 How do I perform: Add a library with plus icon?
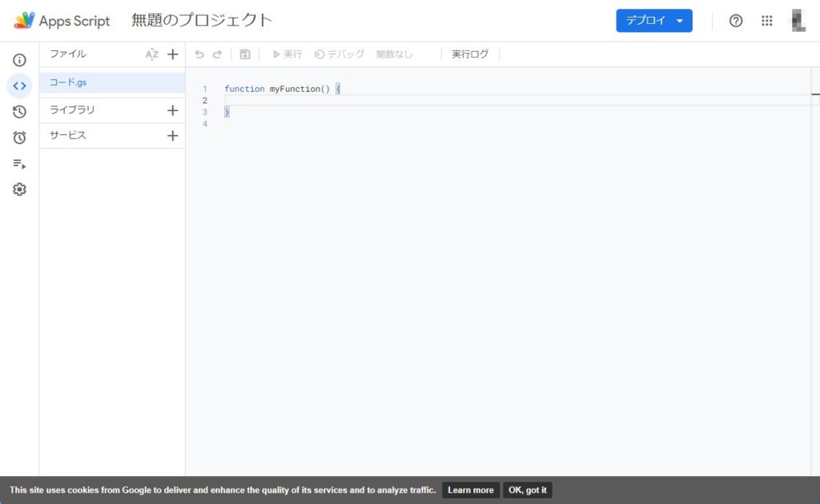click(x=172, y=110)
